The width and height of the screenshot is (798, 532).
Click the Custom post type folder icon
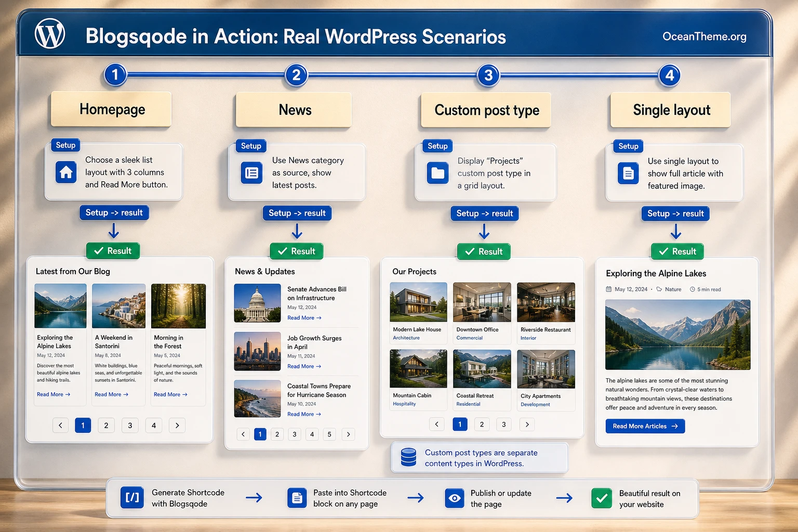(438, 173)
